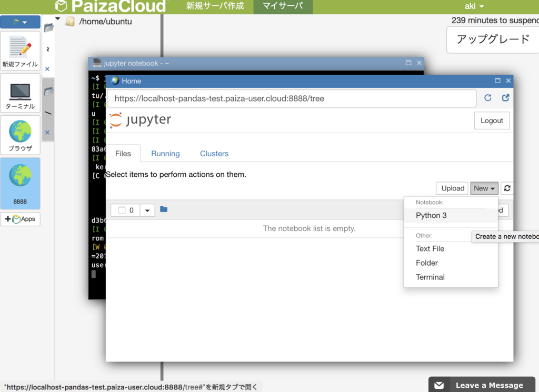Refresh the notebook list icon
The image size is (539, 392).
[x=507, y=188]
